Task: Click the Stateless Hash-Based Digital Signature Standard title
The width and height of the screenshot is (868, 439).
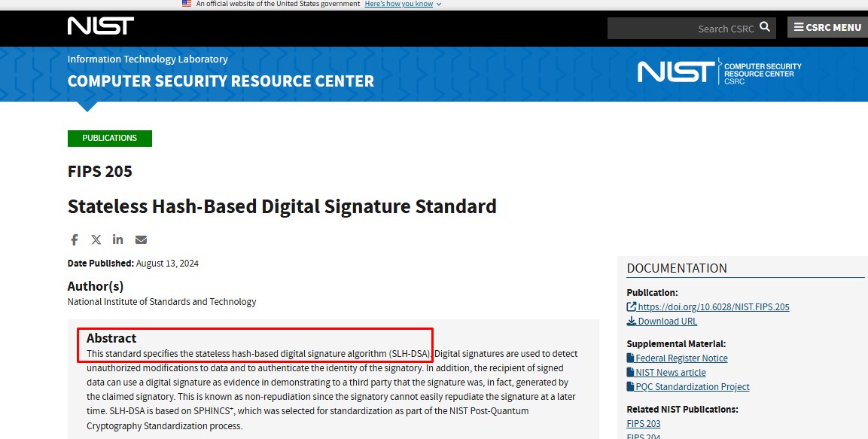Action: (x=282, y=206)
